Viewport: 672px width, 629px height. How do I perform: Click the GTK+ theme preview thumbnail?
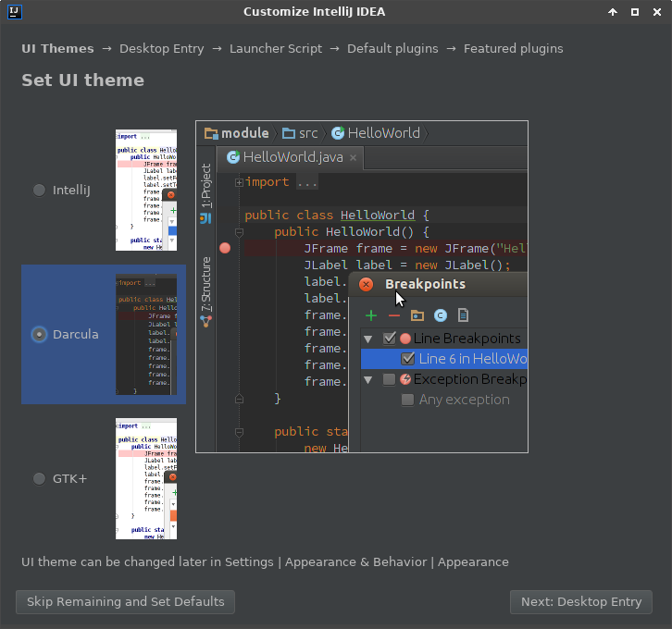click(x=145, y=478)
